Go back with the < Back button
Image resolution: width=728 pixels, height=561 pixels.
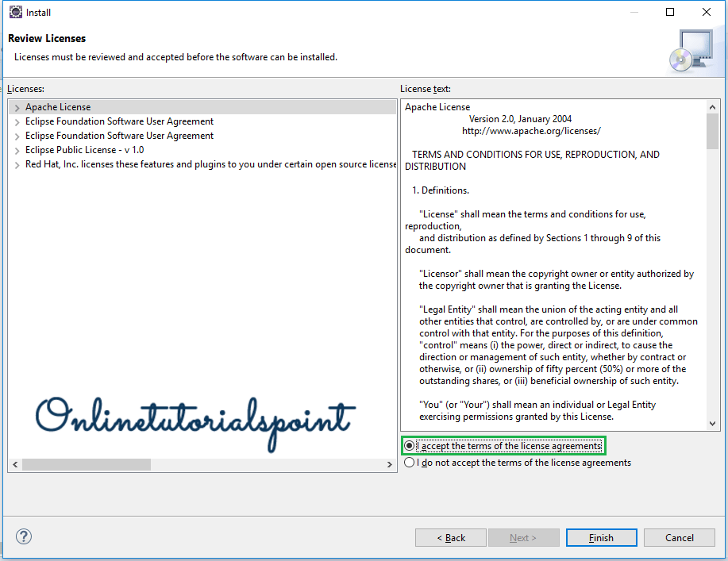click(x=451, y=537)
